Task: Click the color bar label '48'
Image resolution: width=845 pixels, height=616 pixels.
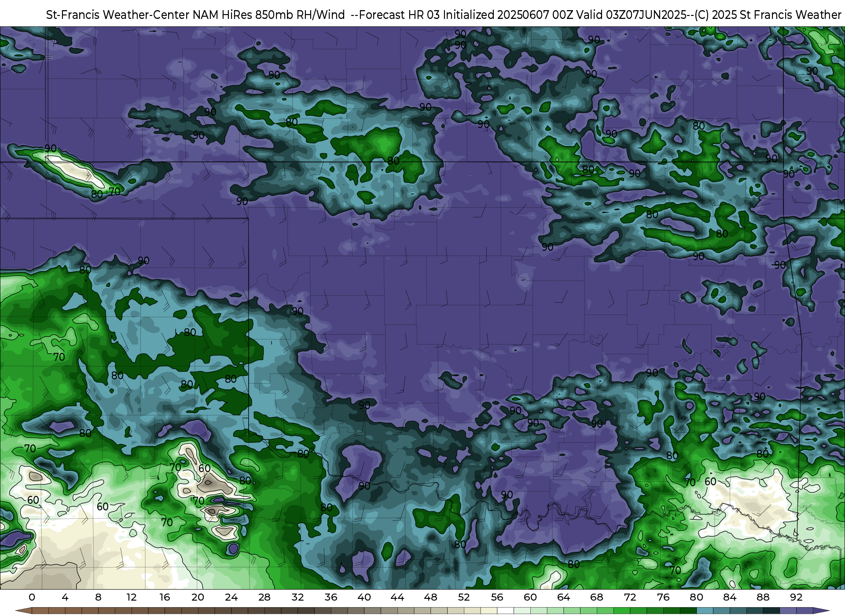Action: click(x=430, y=597)
